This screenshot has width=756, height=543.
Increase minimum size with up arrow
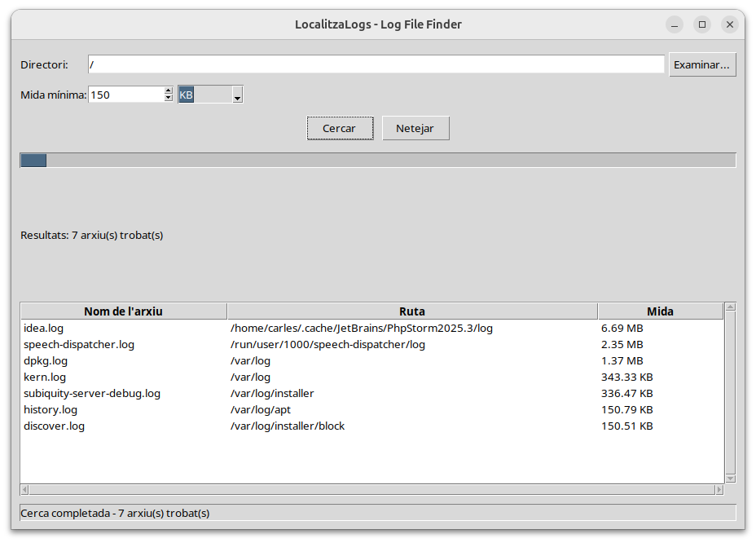169,90
